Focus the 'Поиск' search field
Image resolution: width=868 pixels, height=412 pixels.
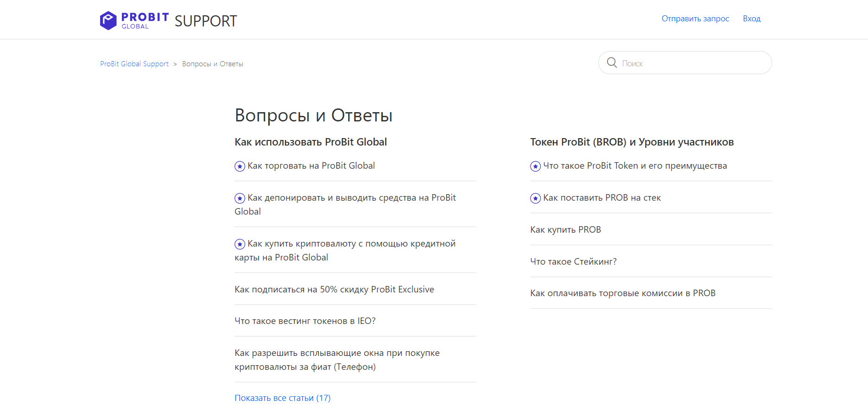(685, 63)
